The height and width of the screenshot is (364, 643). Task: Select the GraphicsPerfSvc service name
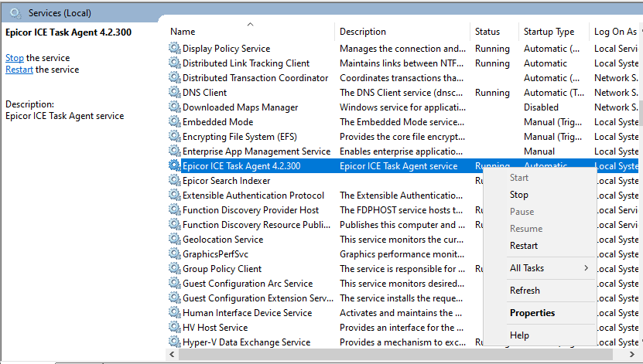tap(215, 254)
